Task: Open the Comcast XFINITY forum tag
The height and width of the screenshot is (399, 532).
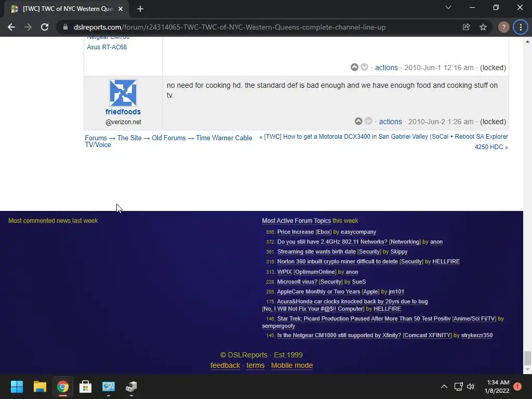Action: click(427, 335)
